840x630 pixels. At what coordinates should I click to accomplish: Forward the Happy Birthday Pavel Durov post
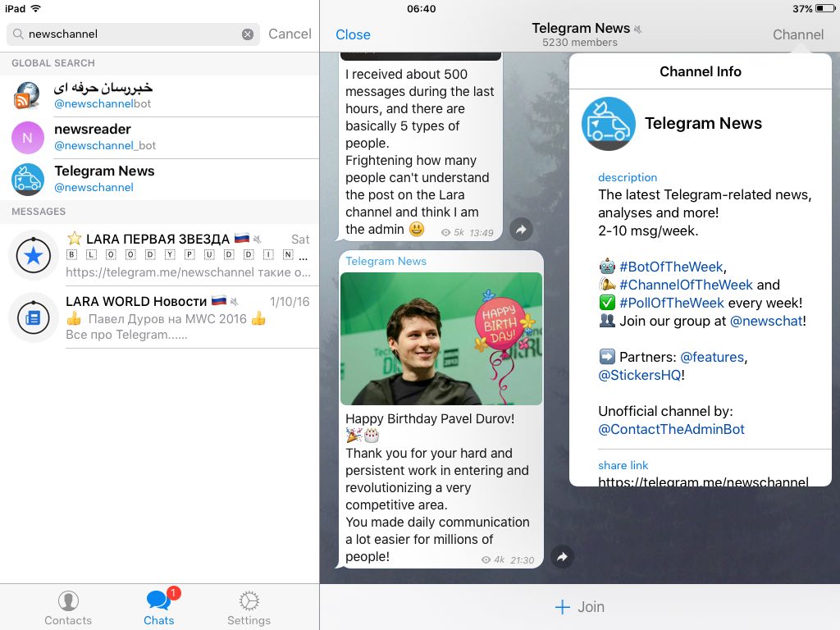point(561,557)
